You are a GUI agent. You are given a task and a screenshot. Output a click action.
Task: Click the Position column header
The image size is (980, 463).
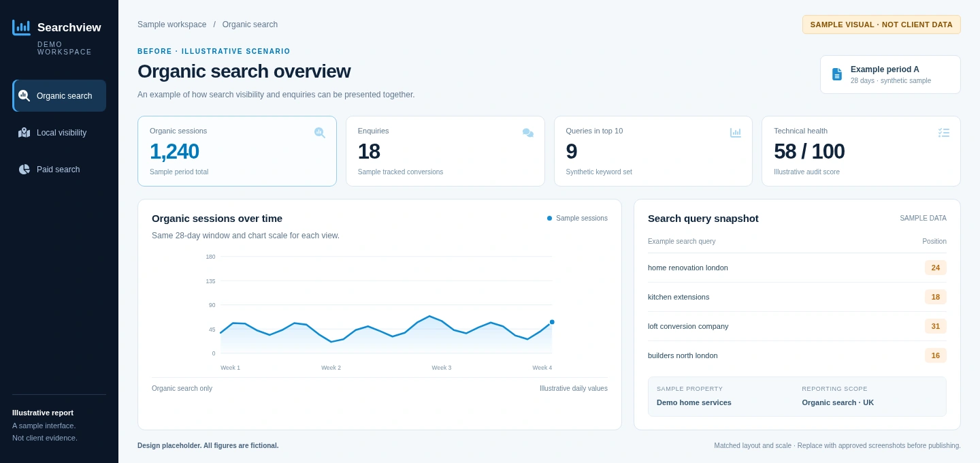(934, 242)
